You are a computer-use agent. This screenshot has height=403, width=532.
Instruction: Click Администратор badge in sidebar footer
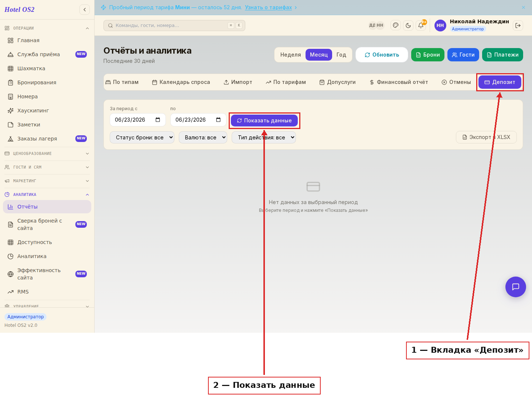[x=25, y=317]
